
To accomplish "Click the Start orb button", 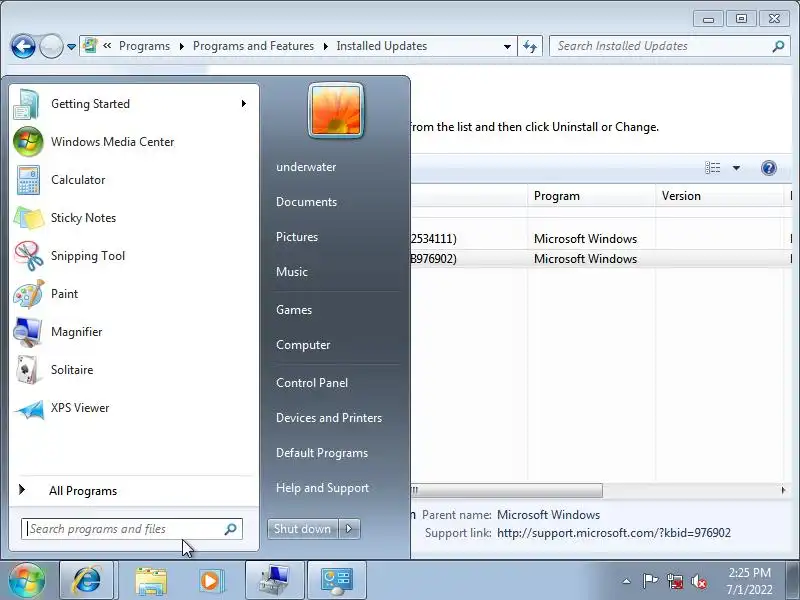I will click(x=27, y=581).
